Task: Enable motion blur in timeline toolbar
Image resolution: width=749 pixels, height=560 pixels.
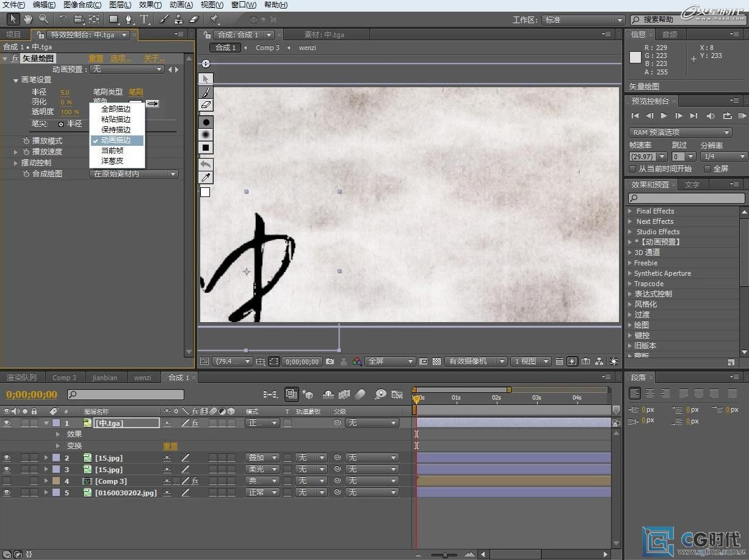Action: point(360,395)
